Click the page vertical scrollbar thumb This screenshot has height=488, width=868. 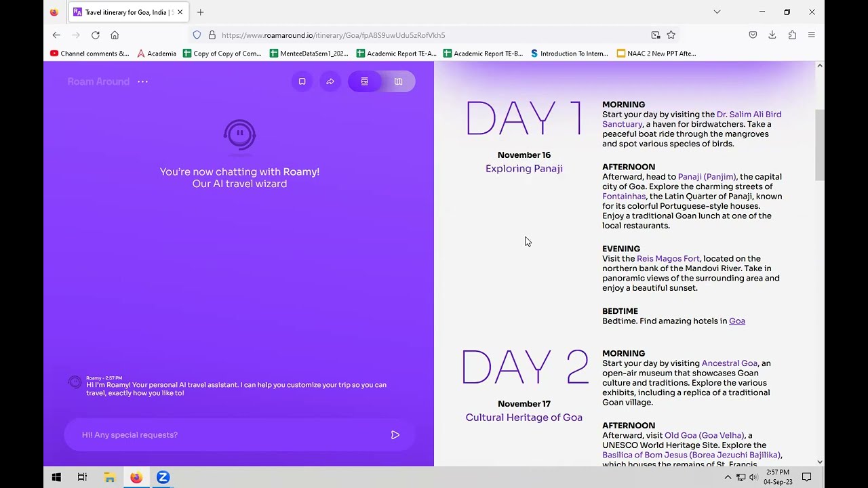(819, 144)
